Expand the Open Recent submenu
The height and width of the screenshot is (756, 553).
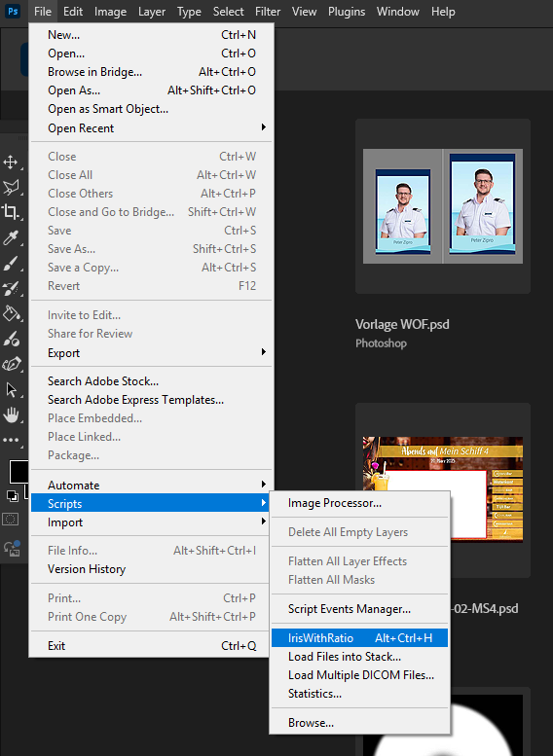coord(152,128)
